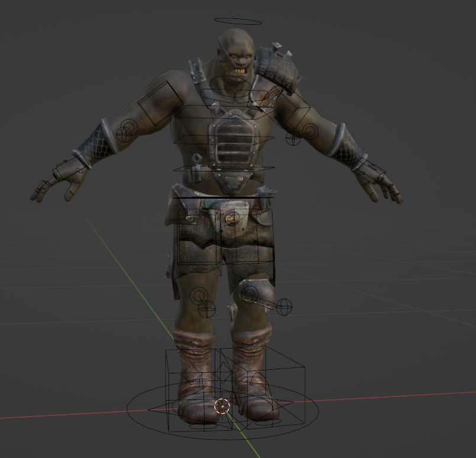Select the foot box control around the screen-right boot
The image size is (476, 458).
pyautogui.click(x=261, y=387)
